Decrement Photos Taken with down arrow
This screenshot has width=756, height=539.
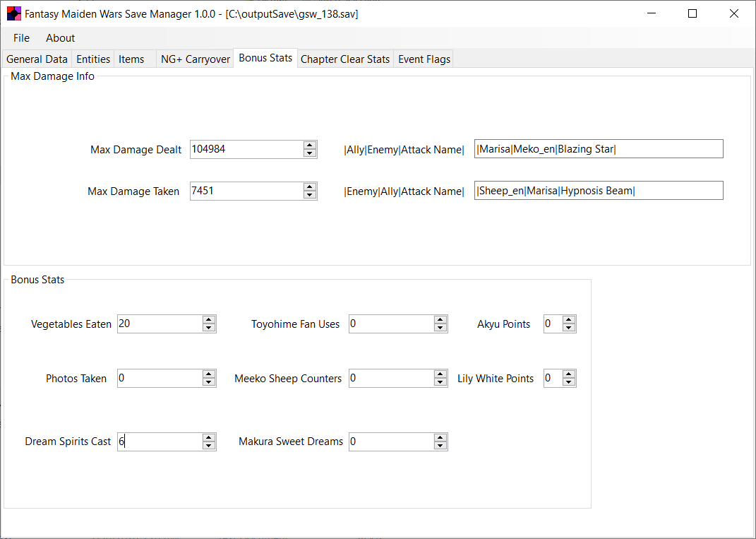(x=209, y=383)
